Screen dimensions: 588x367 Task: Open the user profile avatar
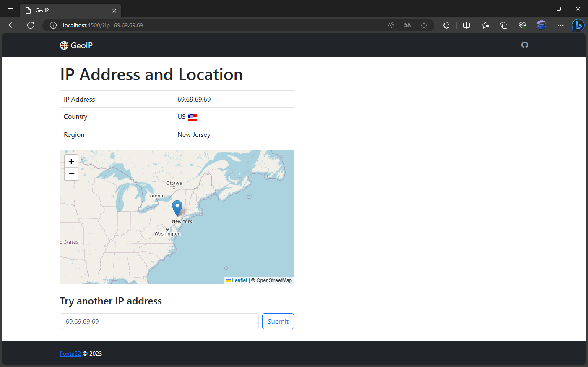tap(541, 25)
